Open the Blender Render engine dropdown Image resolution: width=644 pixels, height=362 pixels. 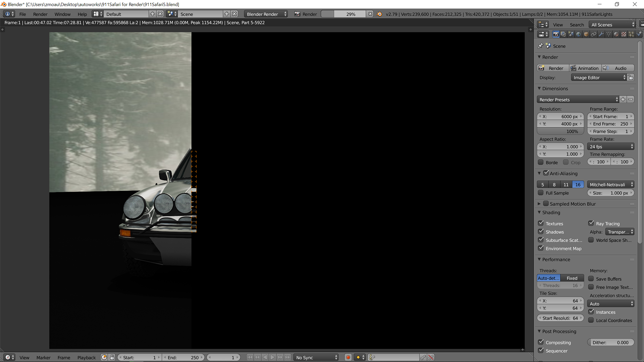coord(266,14)
